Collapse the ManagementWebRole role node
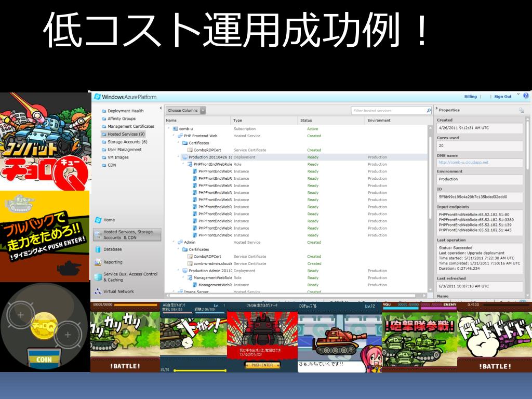 pyautogui.click(x=183, y=277)
